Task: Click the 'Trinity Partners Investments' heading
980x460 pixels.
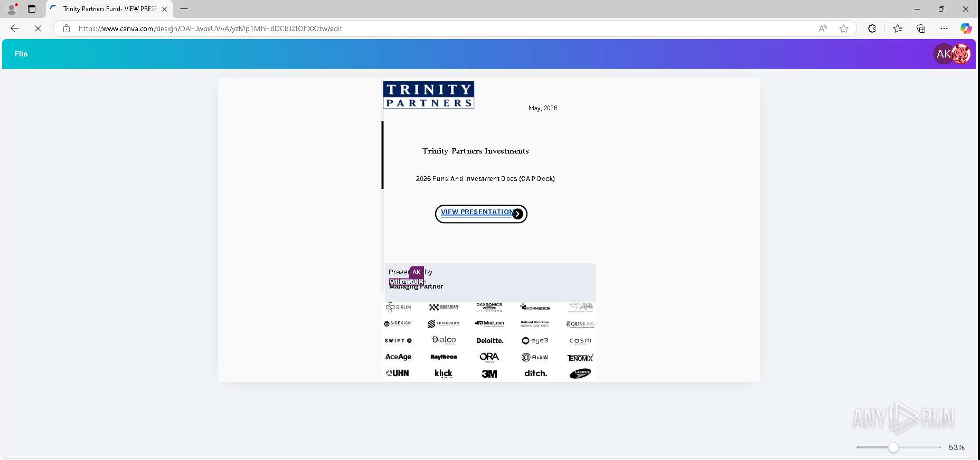Action: [x=475, y=151]
